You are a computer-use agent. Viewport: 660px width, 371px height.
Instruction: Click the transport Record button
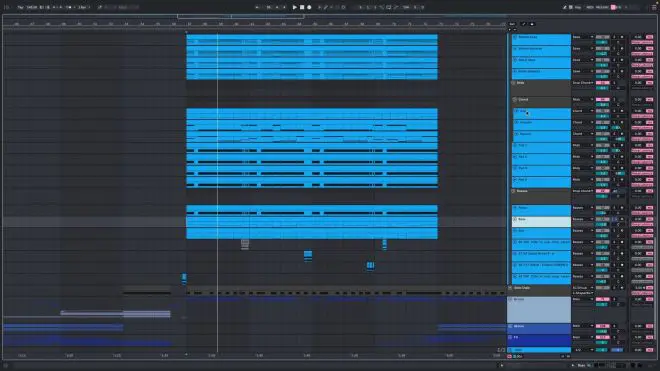309,7
